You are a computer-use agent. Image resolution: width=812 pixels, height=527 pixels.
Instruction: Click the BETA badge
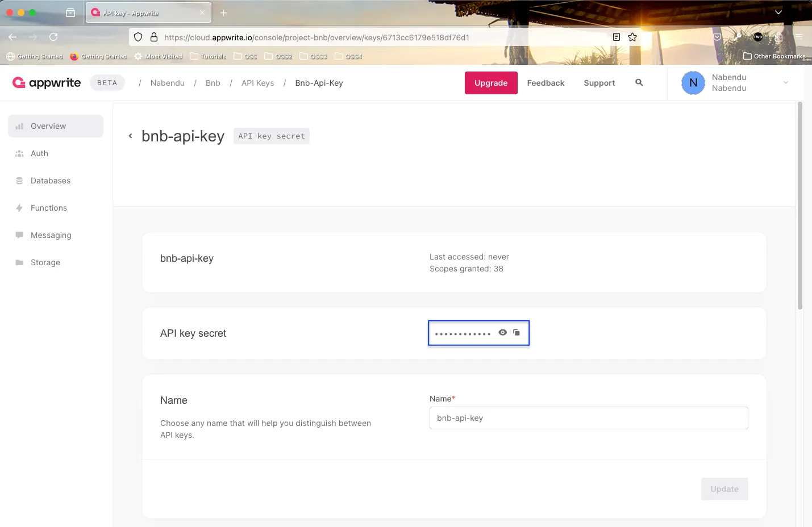tap(107, 83)
